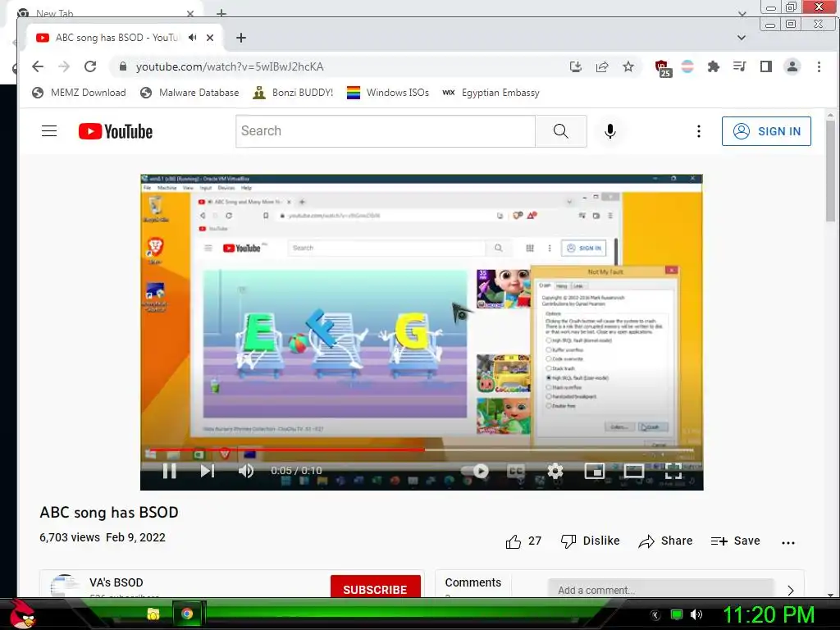Open more actions ellipsis under video
840x630 pixels.
click(x=788, y=543)
